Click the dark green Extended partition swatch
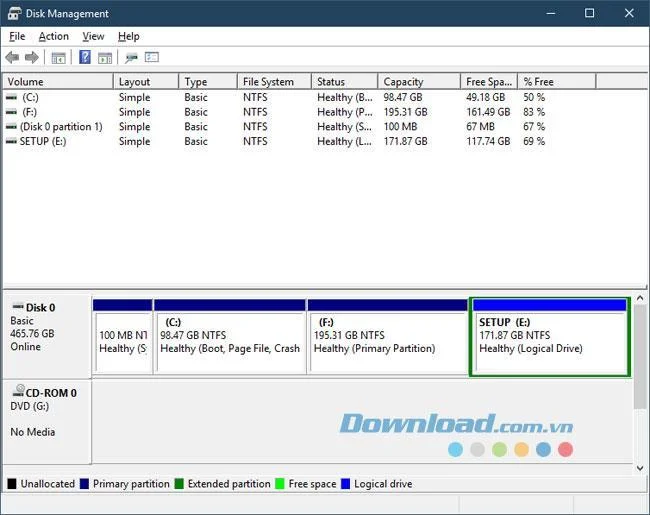 click(179, 484)
